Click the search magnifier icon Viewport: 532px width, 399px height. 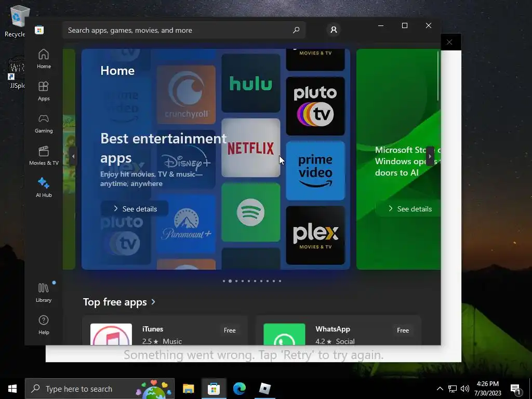click(296, 30)
